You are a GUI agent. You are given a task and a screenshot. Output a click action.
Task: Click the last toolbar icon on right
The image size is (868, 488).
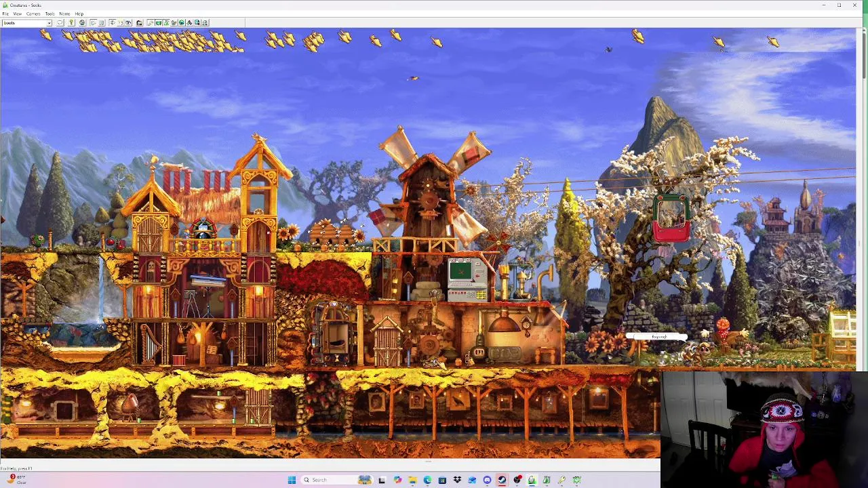(205, 23)
